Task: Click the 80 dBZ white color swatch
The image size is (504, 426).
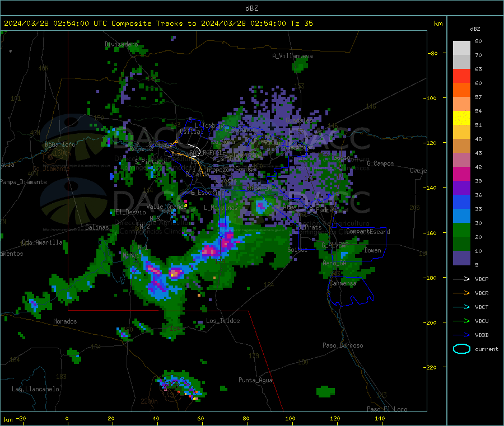Action: pyautogui.click(x=461, y=48)
